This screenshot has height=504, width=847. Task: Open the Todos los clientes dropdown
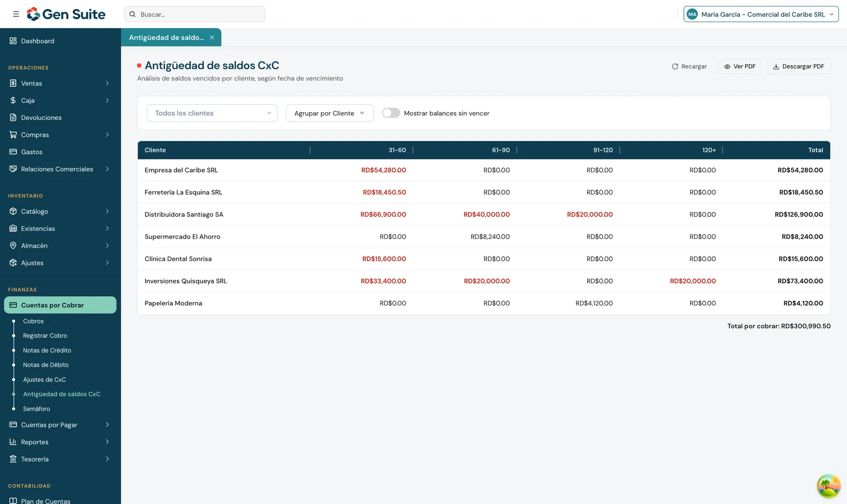click(x=212, y=113)
